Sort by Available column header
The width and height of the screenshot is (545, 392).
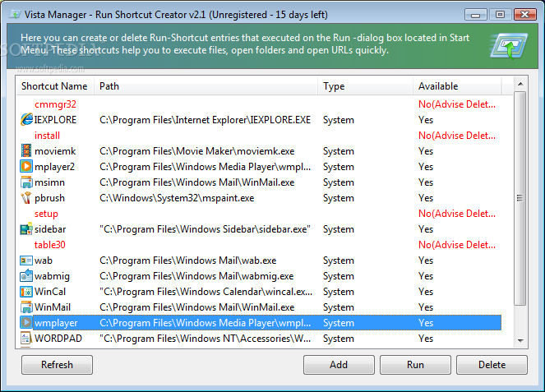(457, 85)
